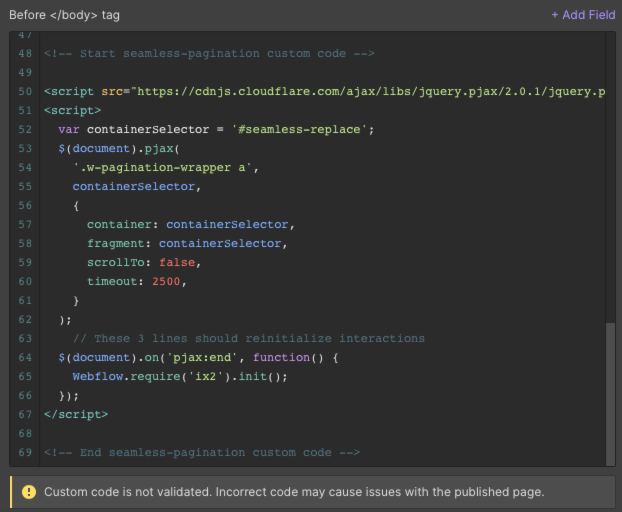Click 'pjax:end' event string
The height and width of the screenshot is (512, 622).
(202, 358)
